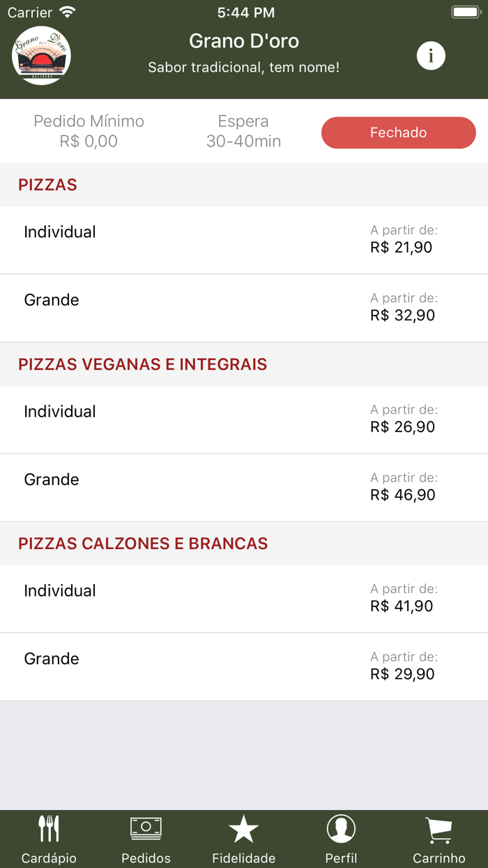Expand the PIZZAS CALZONES E BRANCAS section
Image resolution: width=488 pixels, height=868 pixels.
pos(144,543)
